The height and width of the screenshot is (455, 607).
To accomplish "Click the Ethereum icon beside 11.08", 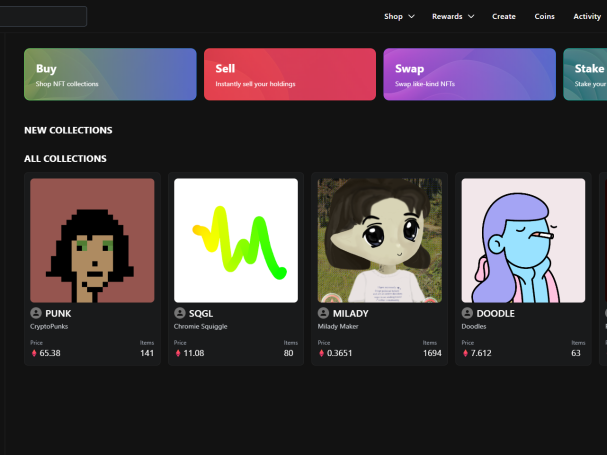I will 178,353.
